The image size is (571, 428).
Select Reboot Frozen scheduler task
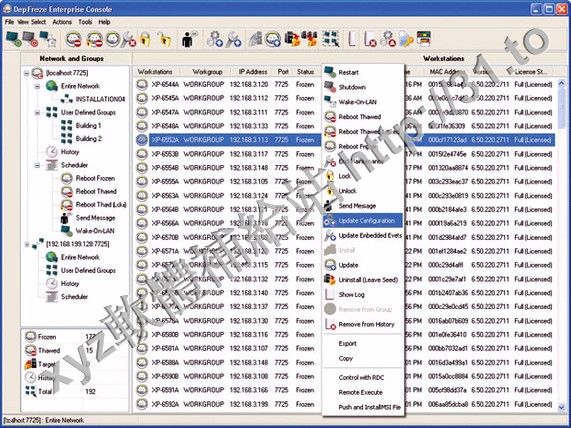tap(95, 178)
